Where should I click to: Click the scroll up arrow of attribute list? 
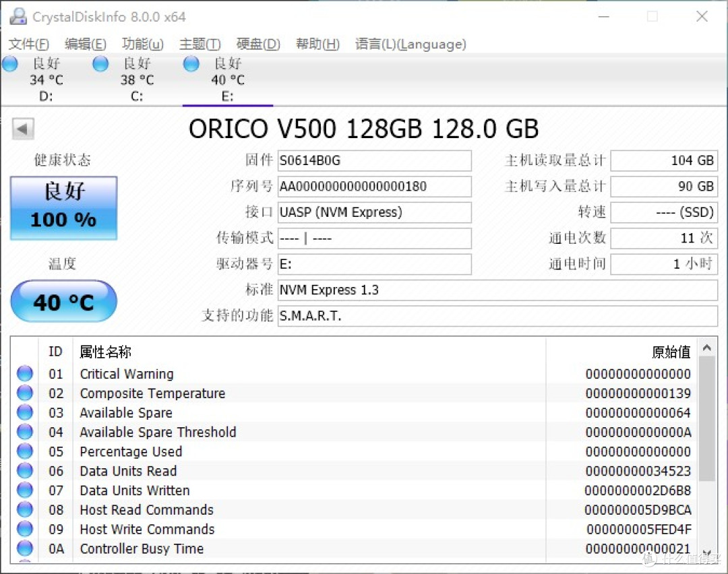(707, 348)
